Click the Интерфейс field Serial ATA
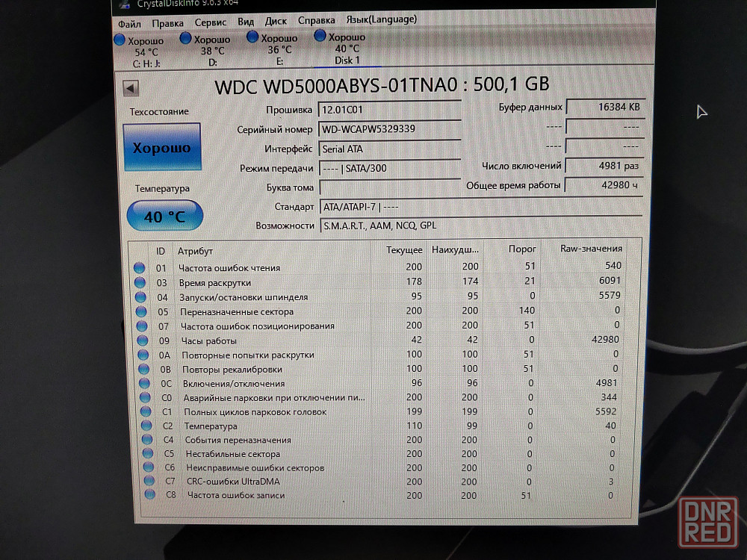The height and width of the screenshot is (560, 747). 390,149
